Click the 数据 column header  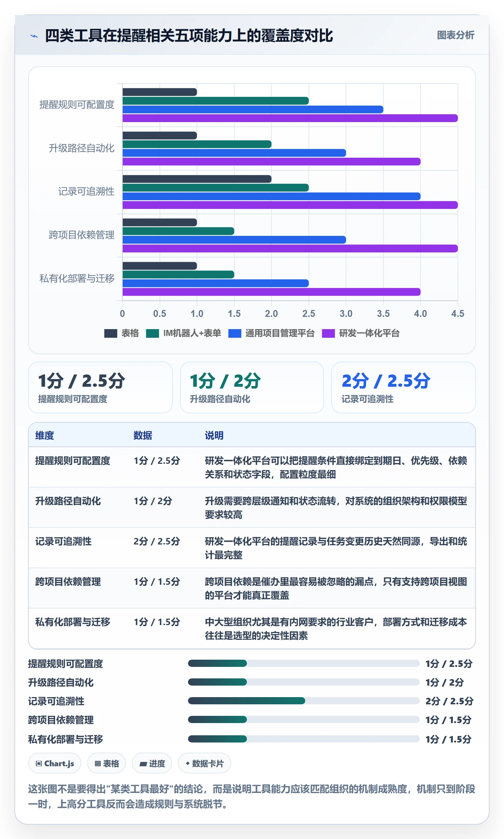coord(143,435)
